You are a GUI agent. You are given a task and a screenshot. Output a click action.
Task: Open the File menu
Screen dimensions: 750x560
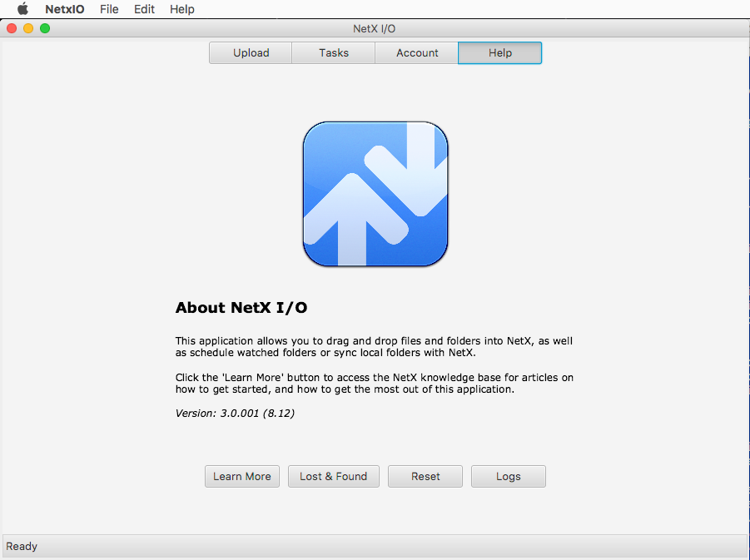click(x=109, y=9)
